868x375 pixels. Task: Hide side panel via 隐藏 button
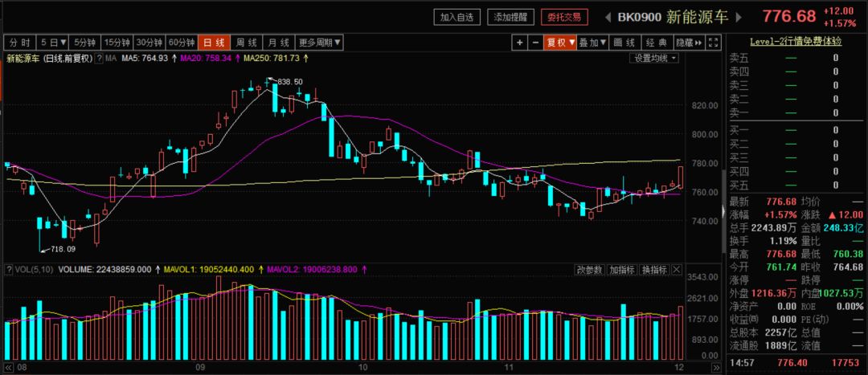pos(690,43)
